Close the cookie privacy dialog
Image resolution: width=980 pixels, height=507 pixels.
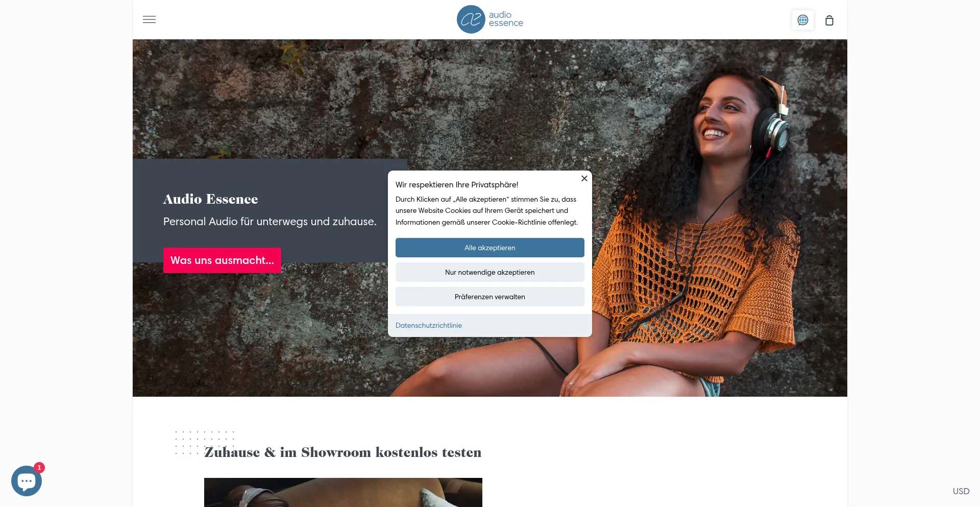(x=584, y=178)
